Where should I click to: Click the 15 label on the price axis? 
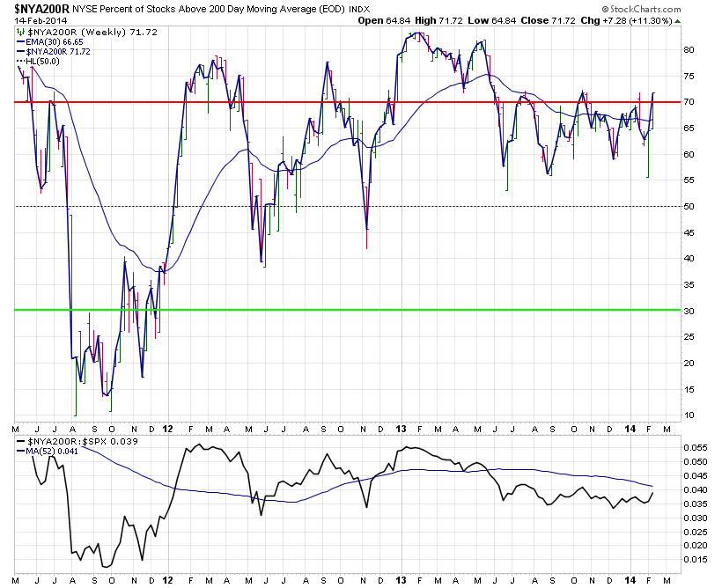[x=689, y=389]
